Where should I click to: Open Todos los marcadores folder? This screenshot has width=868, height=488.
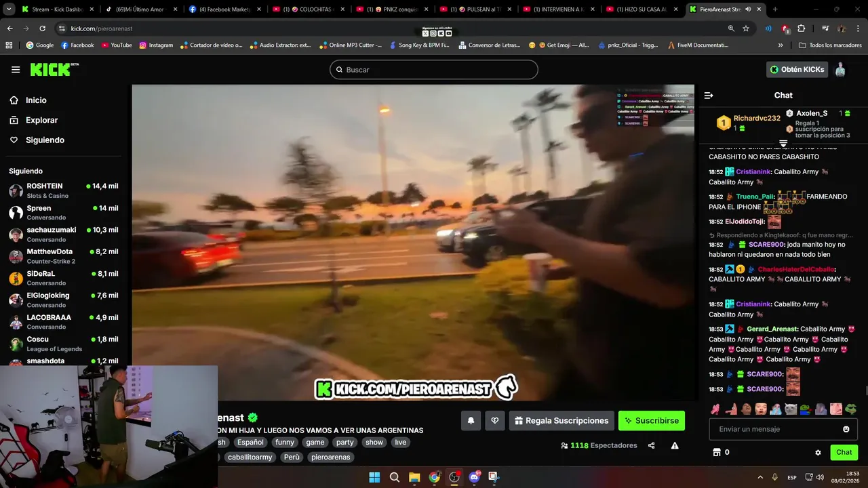pyautogui.click(x=829, y=45)
